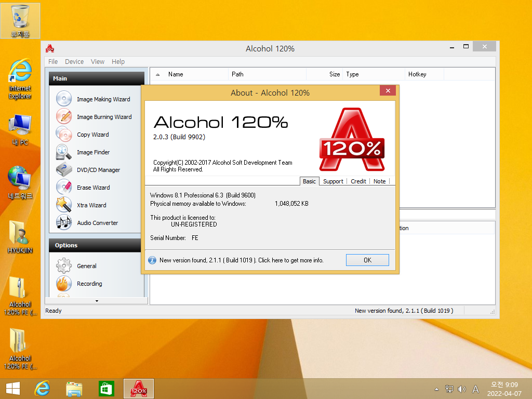The image size is (532, 399).
Task: Show hidden tray icons arrow
Action: click(x=436, y=389)
